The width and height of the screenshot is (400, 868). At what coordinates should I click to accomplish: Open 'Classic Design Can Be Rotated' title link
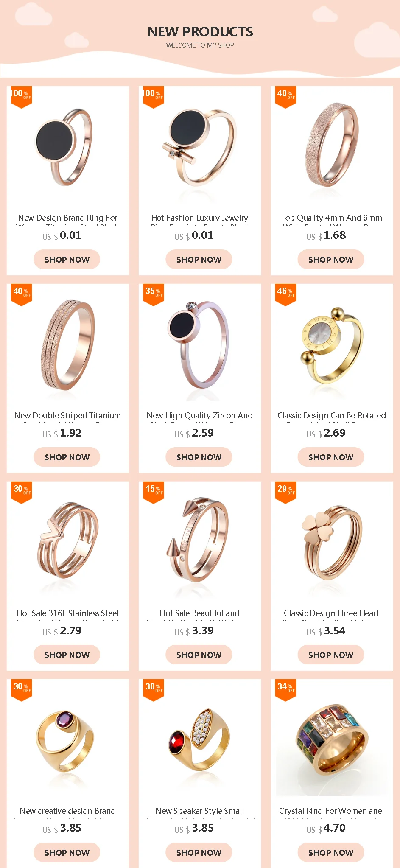click(332, 416)
